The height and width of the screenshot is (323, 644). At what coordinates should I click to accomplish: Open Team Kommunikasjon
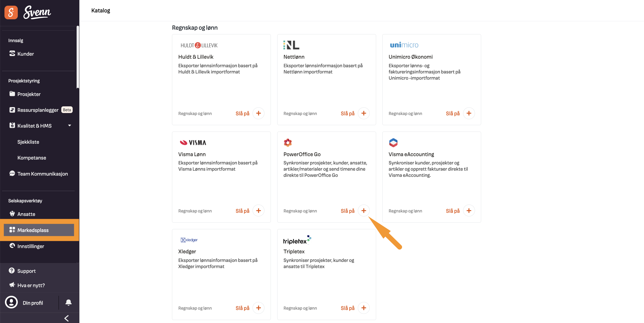43,174
